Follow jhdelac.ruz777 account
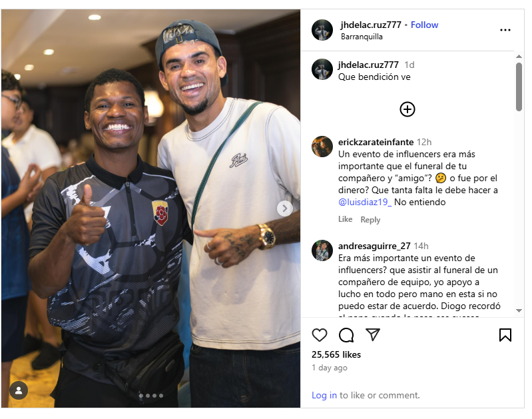This screenshot has height=419, width=532. pyautogui.click(x=424, y=25)
